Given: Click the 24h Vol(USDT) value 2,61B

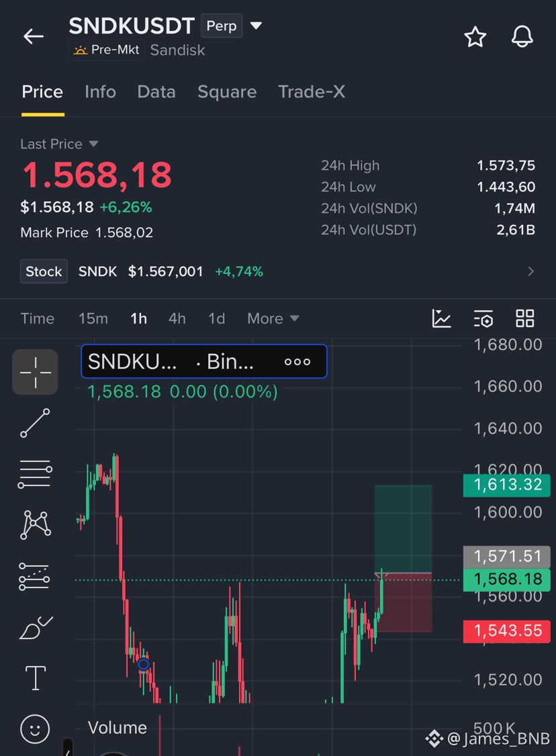Looking at the screenshot, I should pyautogui.click(x=516, y=230).
